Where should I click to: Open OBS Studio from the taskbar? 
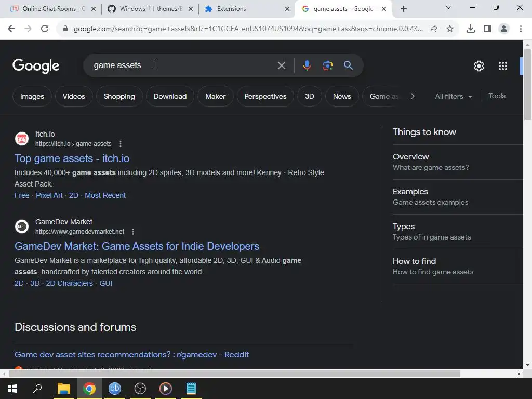point(140,389)
